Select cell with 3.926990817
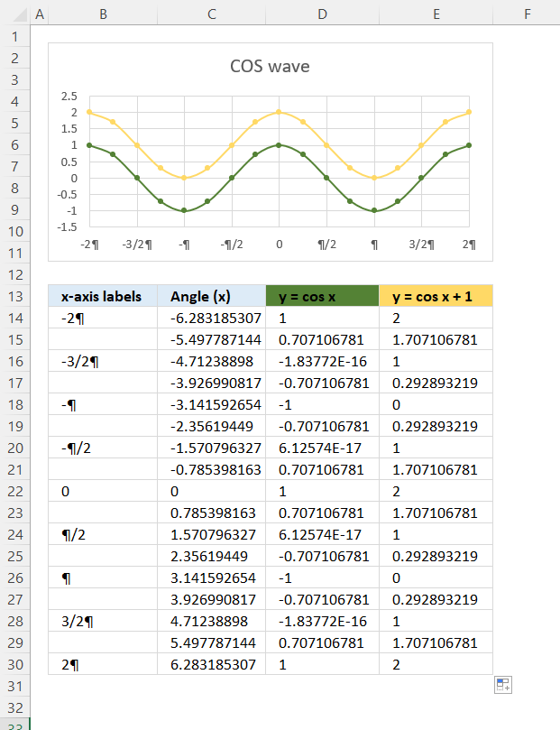Screen dimensions: 560x730 (212, 599)
